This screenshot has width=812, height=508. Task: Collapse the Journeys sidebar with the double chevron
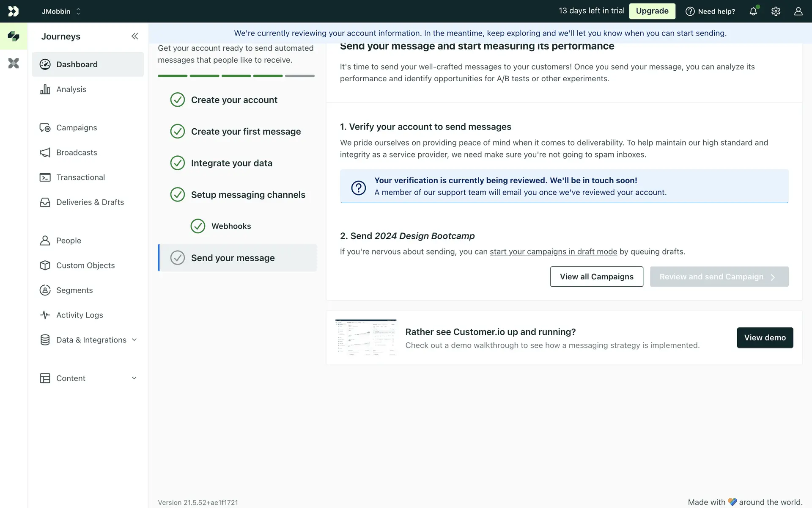[134, 36]
